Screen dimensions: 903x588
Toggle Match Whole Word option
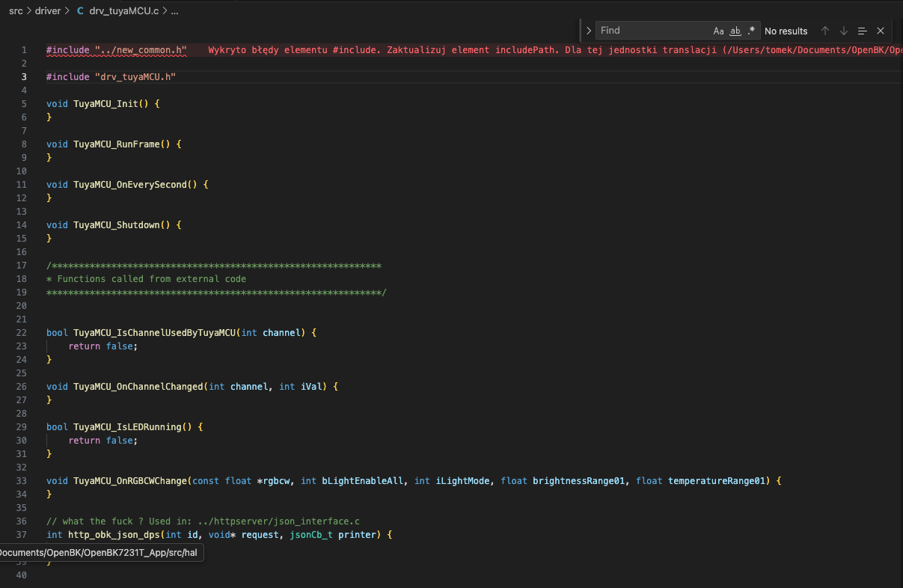735,31
